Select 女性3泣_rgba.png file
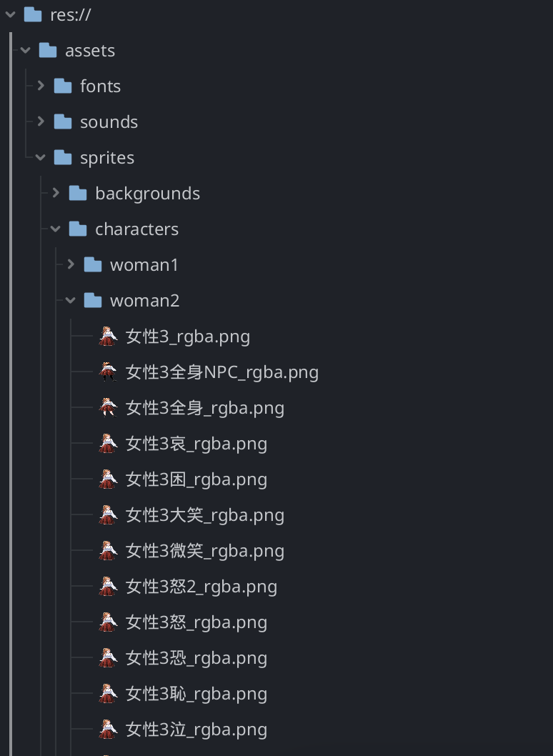The width and height of the screenshot is (553, 756). click(196, 730)
